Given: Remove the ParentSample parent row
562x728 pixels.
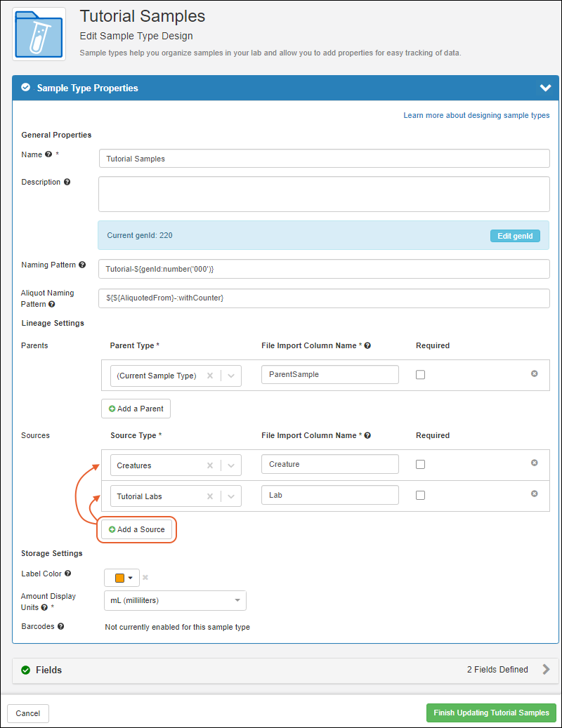Looking at the screenshot, I should click(x=534, y=374).
